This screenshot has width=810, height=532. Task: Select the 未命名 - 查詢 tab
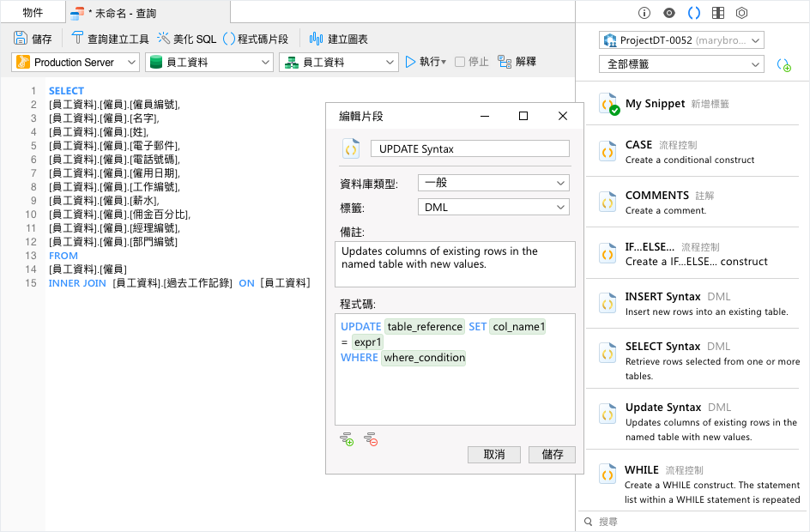click(148, 13)
